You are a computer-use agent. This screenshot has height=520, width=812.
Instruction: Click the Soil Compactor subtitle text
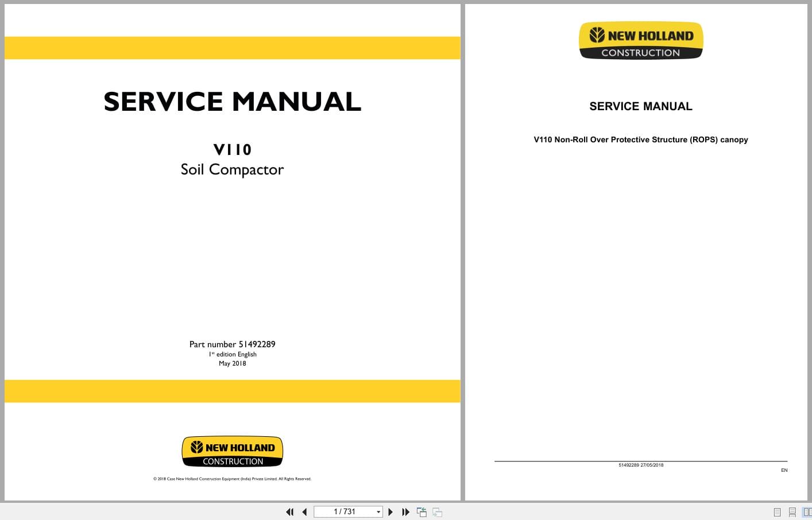pyautogui.click(x=232, y=169)
